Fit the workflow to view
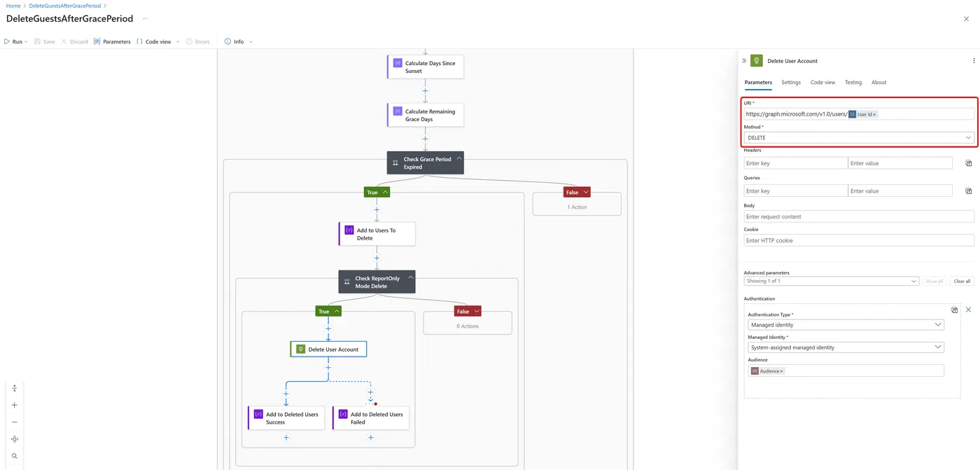Viewport: 980px width, 470px height. coord(15,439)
